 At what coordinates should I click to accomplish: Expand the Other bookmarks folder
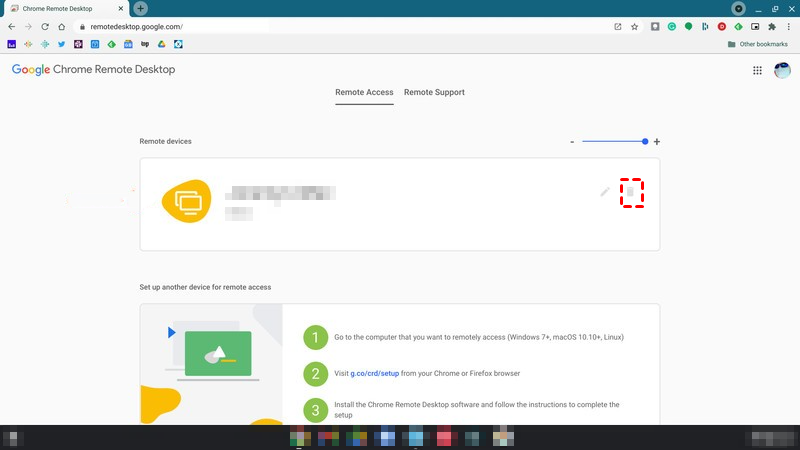759,44
